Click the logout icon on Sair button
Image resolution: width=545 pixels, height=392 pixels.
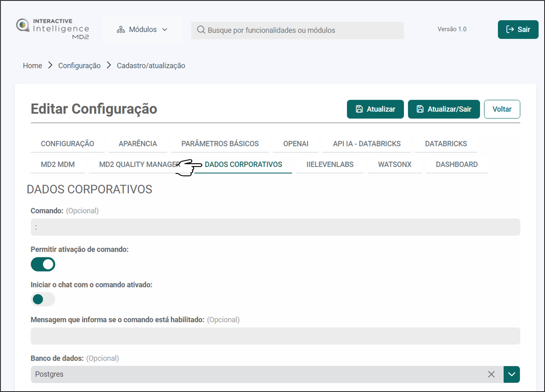pyautogui.click(x=510, y=30)
